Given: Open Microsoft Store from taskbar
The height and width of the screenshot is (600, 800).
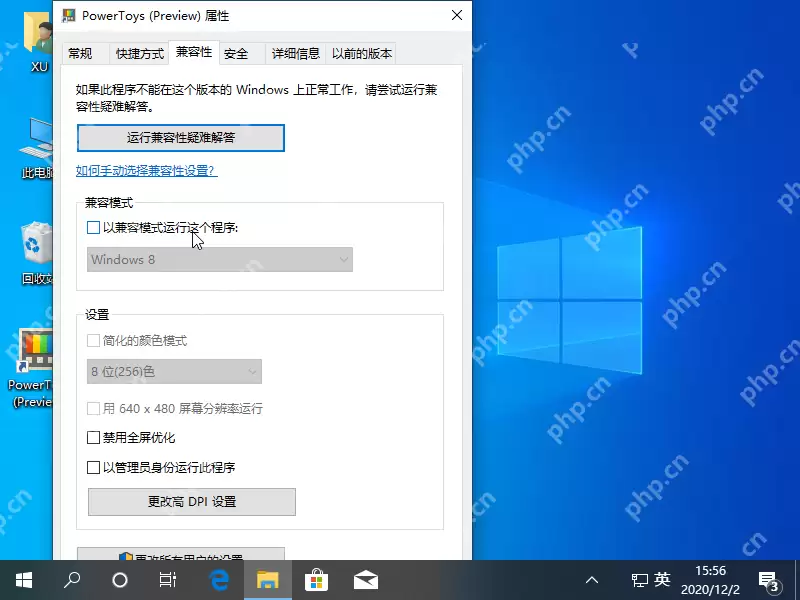Looking at the screenshot, I should [x=317, y=580].
